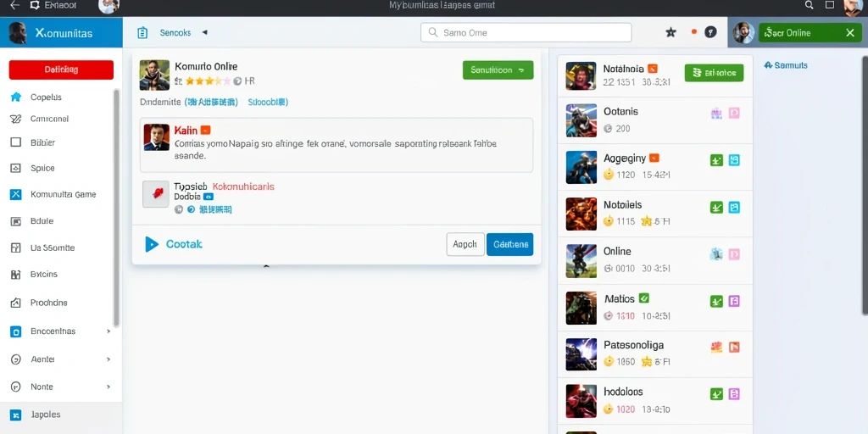Click the purple icon in Ootanis row
Viewport: 868px width, 434px height.
(x=716, y=114)
